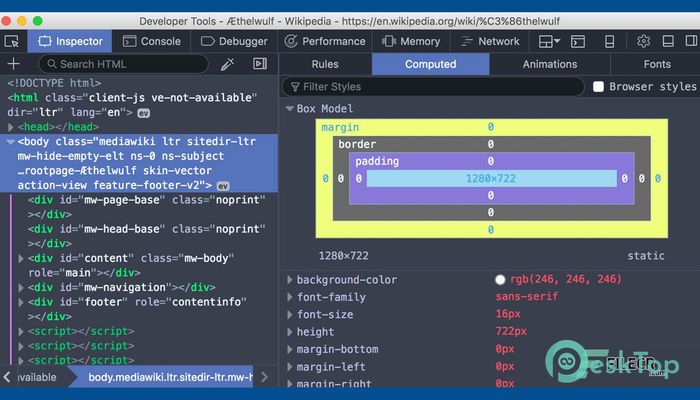Open the Console panel
Viewport: 700px width, 400px height.
[151, 42]
